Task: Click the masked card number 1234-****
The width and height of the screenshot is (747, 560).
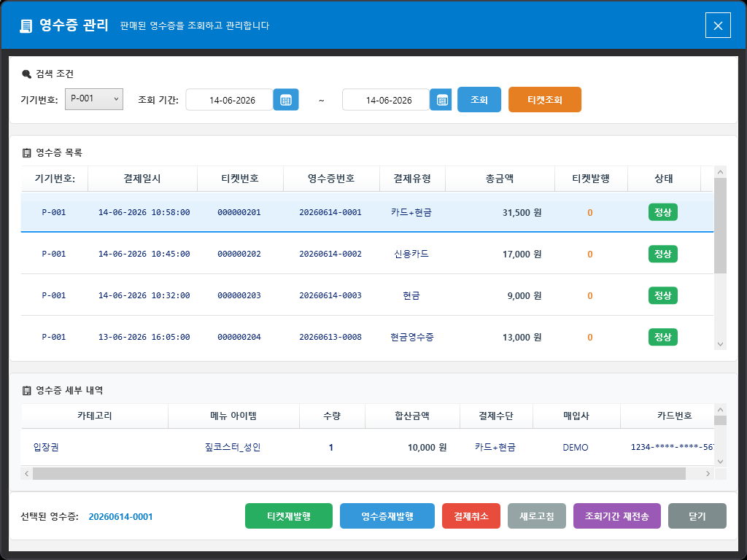Action: click(x=672, y=447)
